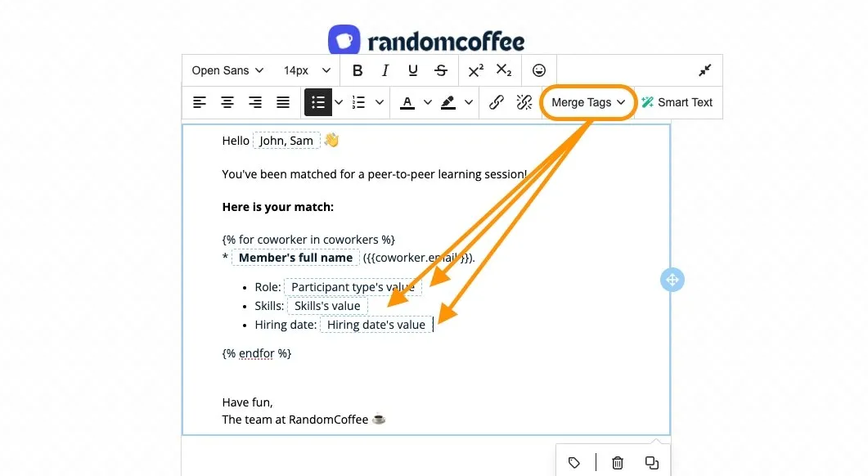Open the Smart Text tool
Viewport: 868px width, 476px height.
pyautogui.click(x=677, y=102)
